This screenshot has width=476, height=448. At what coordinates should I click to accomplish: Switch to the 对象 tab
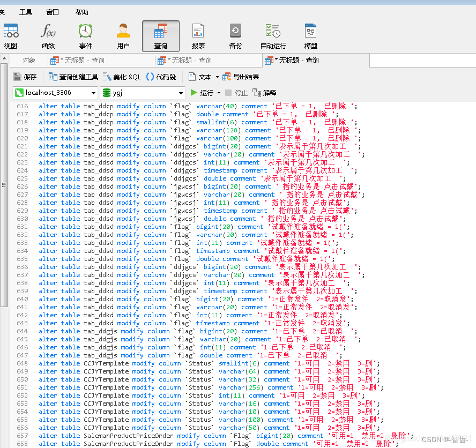pos(28,61)
